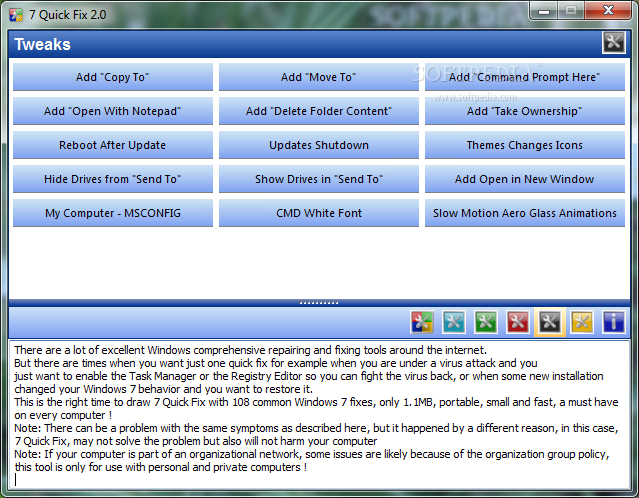Select the Updates Shutdown button
The width and height of the screenshot is (639, 498).
tap(319, 145)
